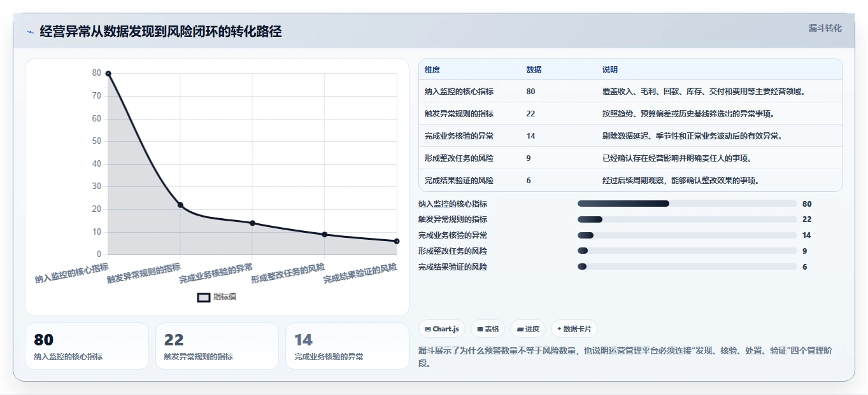The image size is (868, 395).
Task: Click the progress bar for 完成结果验证的风险
Action: (x=687, y=267)
